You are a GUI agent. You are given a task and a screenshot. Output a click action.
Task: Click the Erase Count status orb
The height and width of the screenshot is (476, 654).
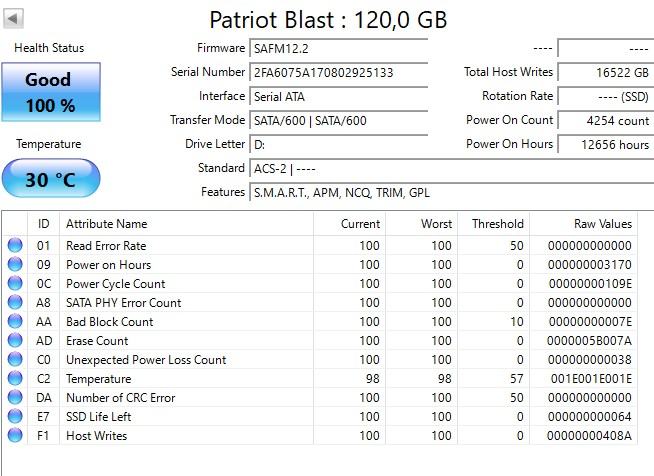[15, 341]
